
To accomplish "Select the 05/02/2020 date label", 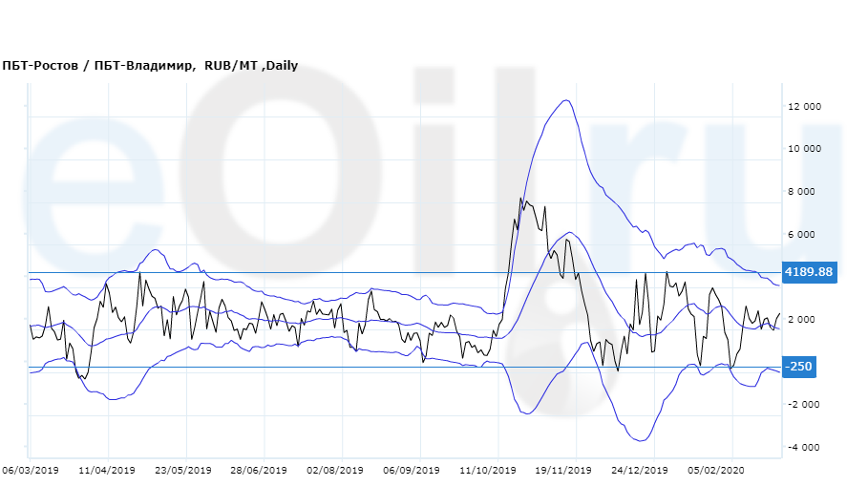I will pos(716,470).
